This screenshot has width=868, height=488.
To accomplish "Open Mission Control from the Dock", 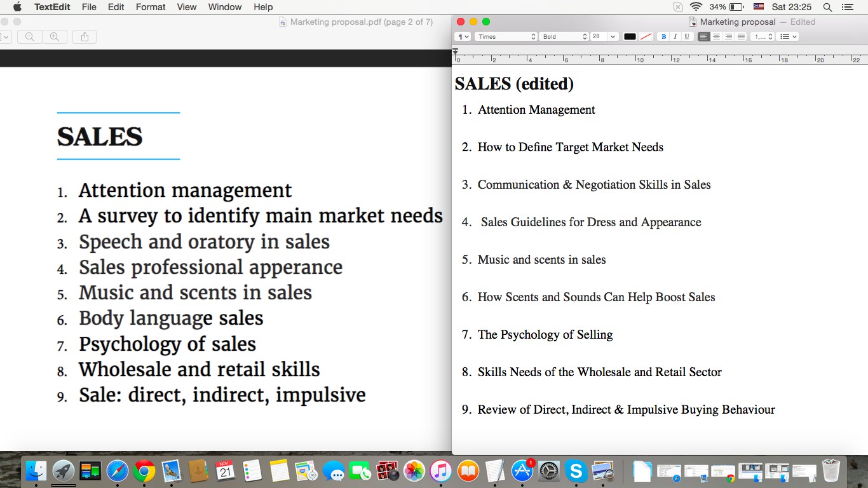I will [90, 471].
